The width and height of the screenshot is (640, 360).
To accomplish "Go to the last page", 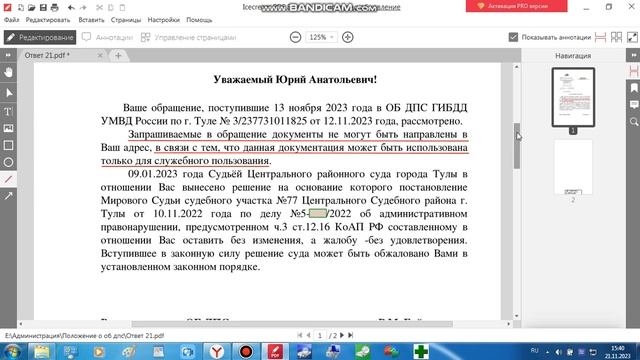I will (350, 336).
